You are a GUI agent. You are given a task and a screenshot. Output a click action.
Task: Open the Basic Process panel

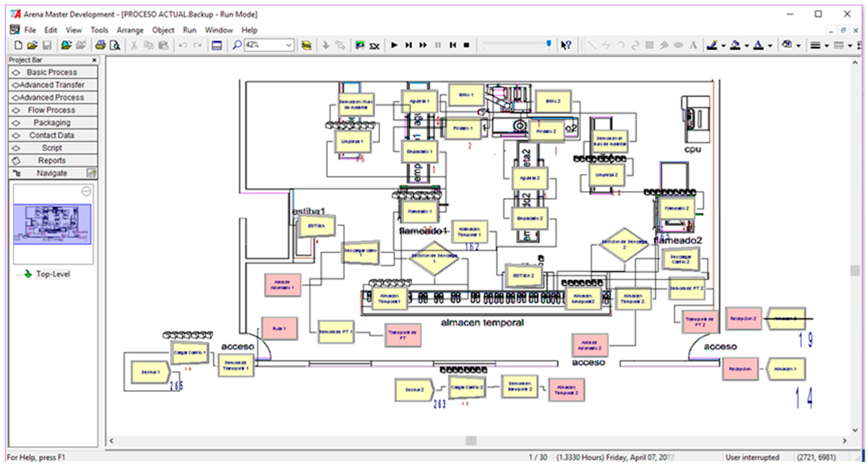pyautogui.click(x=53, y=72)
